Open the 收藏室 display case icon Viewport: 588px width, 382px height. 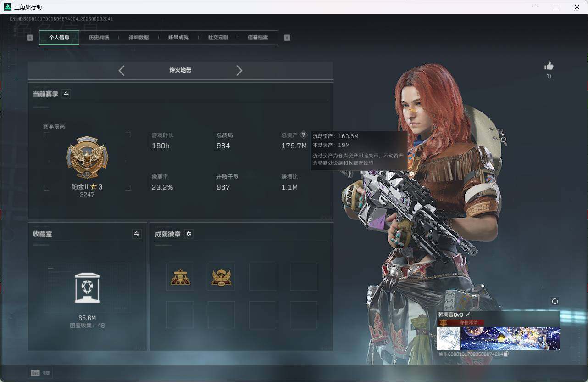(87, 288)
